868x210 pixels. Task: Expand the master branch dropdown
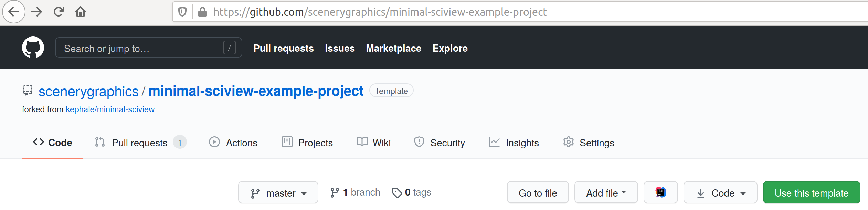click(278, 192)
